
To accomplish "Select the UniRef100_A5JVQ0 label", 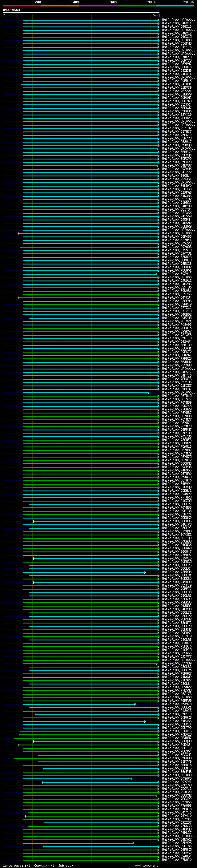I will [176, 145].
